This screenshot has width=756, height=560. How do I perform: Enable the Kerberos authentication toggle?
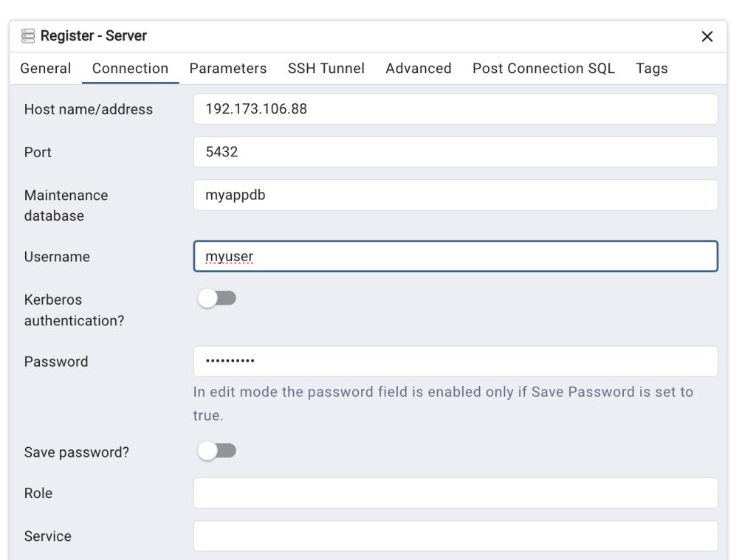216,299
